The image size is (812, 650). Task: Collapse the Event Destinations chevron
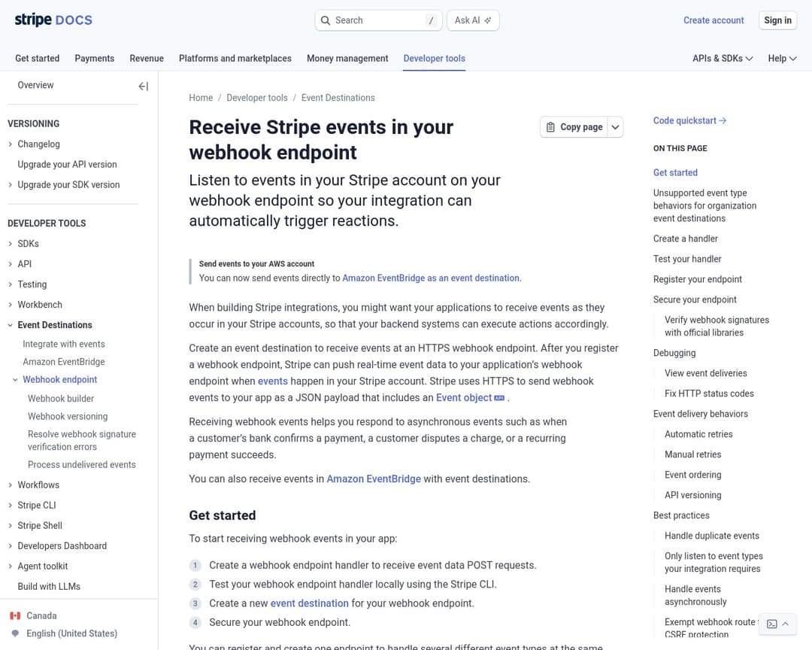[11, 325]
